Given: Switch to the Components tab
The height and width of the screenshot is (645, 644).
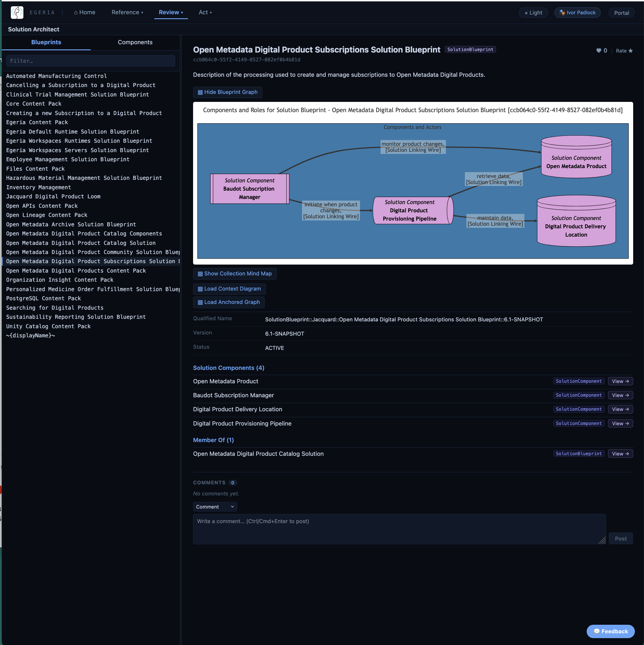Looking at the screenshot, I should (x=135, y=43).
